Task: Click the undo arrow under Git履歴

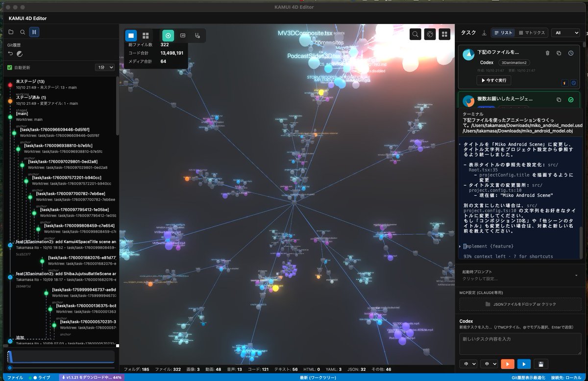Action: pos(11,53)
